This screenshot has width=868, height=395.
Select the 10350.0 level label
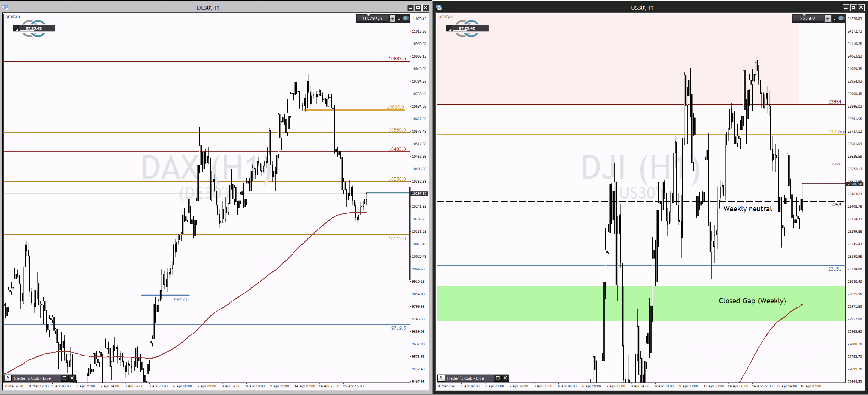(x=397, y=179)
